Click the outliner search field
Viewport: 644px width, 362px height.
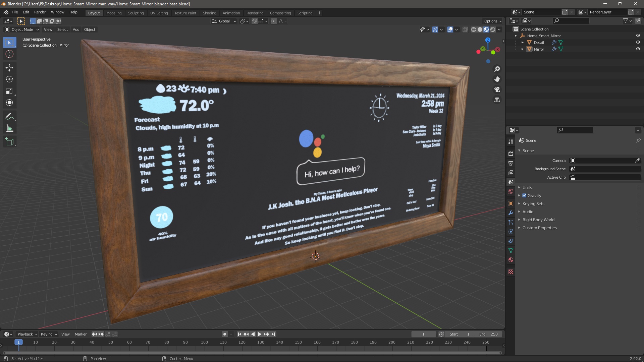[x=571, y=21]
